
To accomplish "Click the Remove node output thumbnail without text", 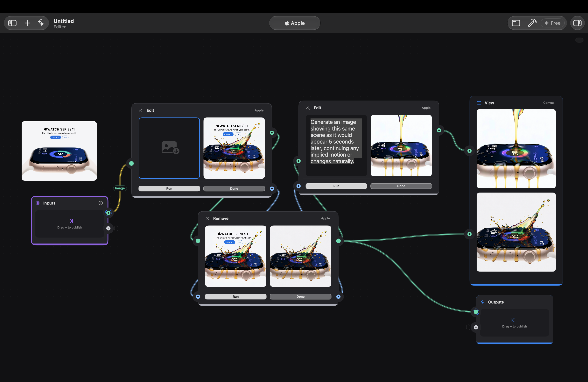I will [300, 256].
